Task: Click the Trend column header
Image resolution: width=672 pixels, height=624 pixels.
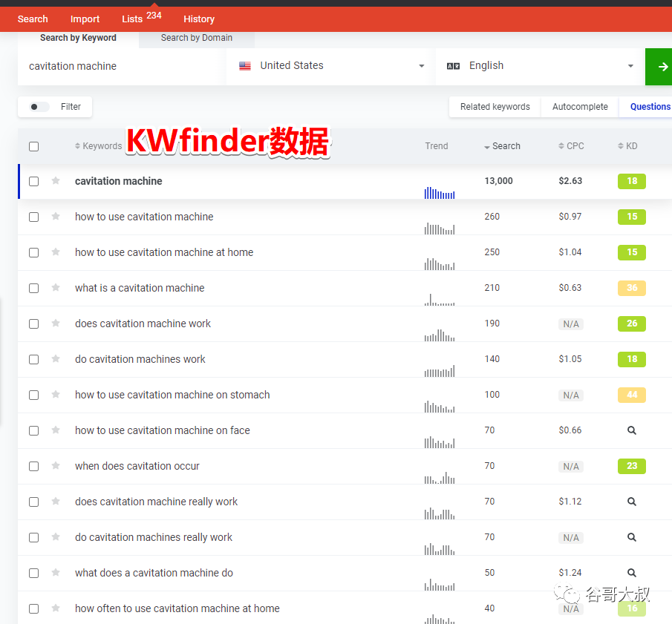Action: 437,146
